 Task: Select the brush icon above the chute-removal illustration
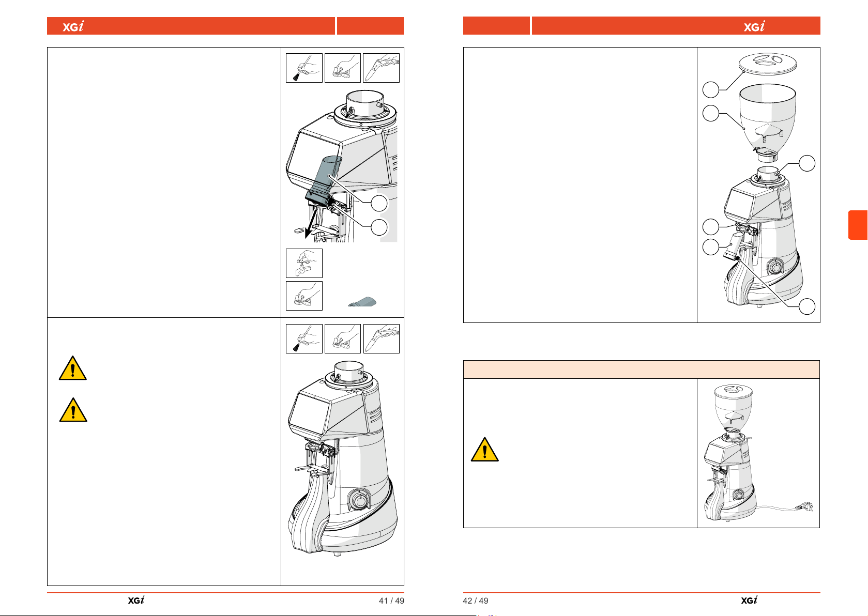[x=304, y=68]
